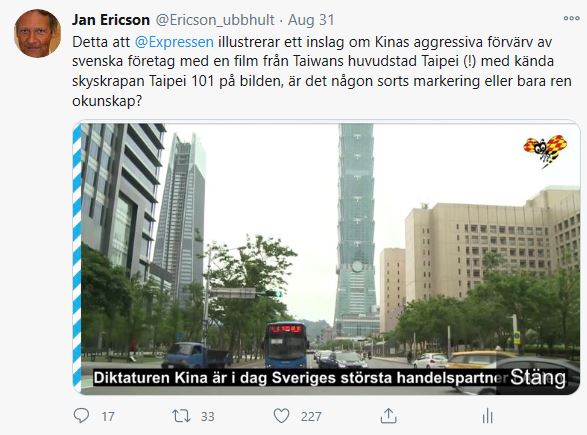
Task: Open the @Ericson_ubbhult handle link
Action: 215,20
